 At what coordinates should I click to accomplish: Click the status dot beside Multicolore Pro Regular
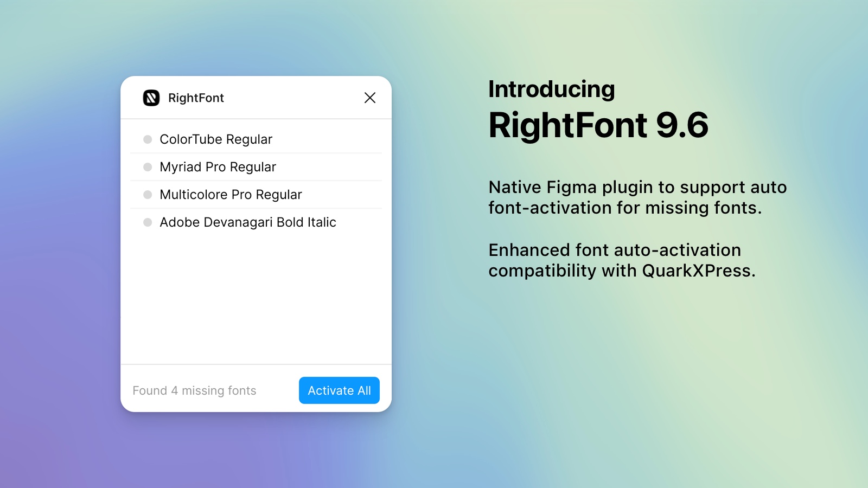point(148,195)
